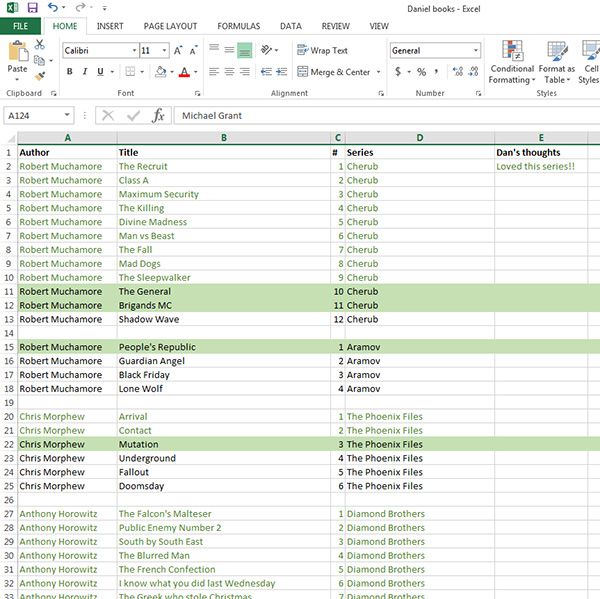Click the Paste clipboard icon
Image resolution: width=600 pixels, height=599 pixels.
pyautogui.click(x=18, y=51)
